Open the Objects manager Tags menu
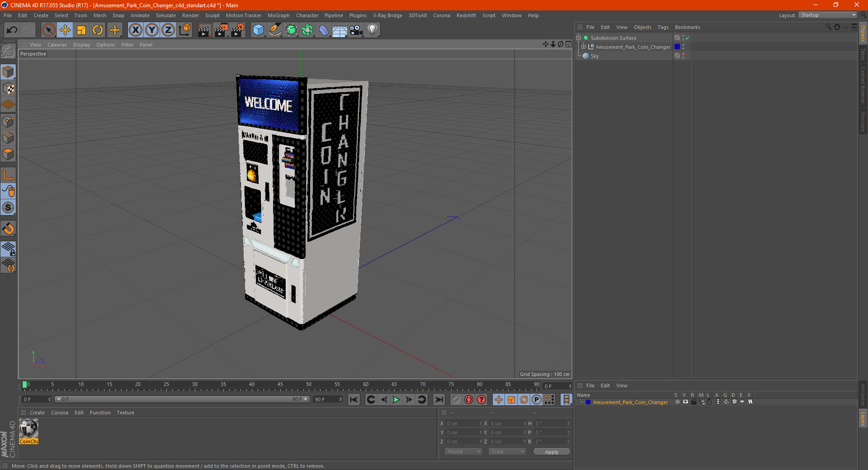 pos(663,27)
